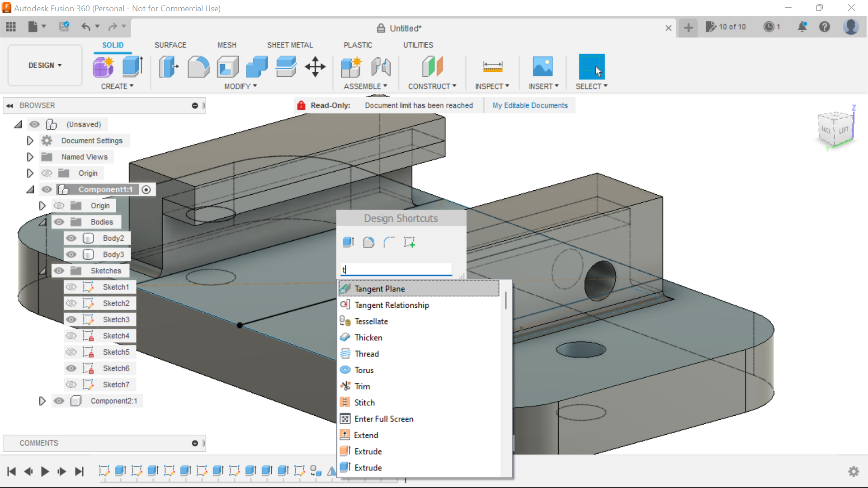This screenshot has height=488, width=868.
Task: Select the Insert image icon
Action: [542, 67]
